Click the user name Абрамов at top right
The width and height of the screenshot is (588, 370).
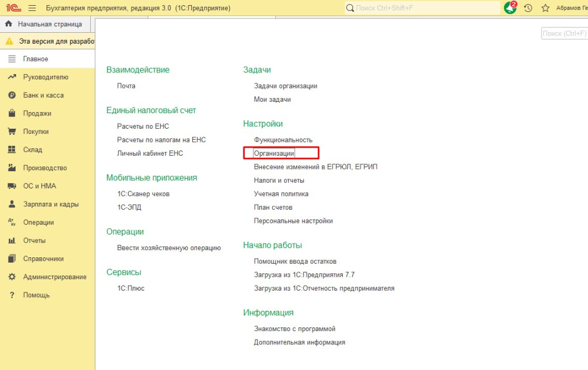tap(571, 8)
